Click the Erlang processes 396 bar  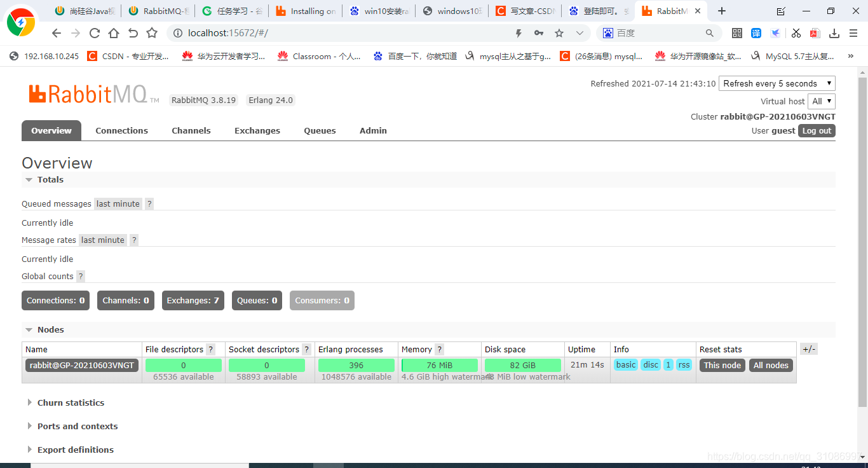356,366
